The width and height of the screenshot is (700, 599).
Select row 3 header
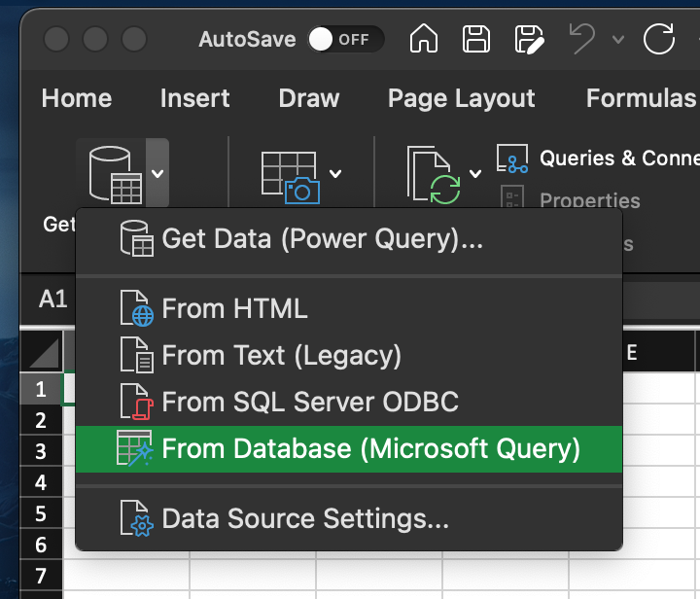41,451
